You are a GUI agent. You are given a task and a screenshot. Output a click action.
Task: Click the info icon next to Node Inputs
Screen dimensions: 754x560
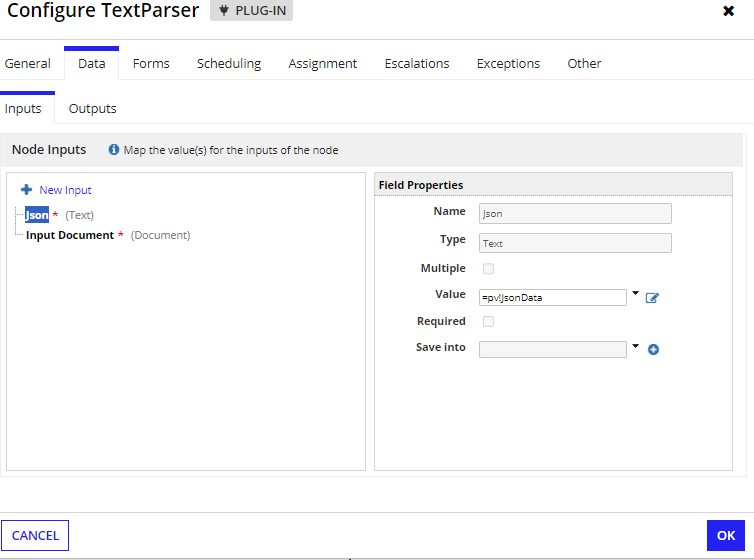pos(113,149)
